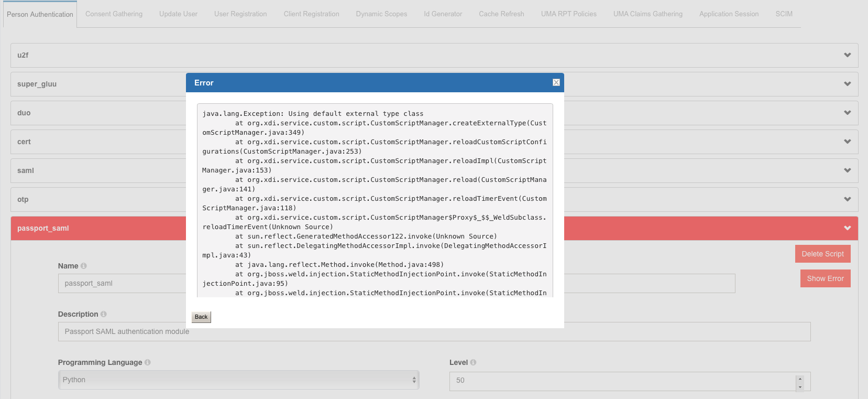This screenshot has width=868, height=399.
Task: Click the u2f panel title
Action: tap(23, 55)
